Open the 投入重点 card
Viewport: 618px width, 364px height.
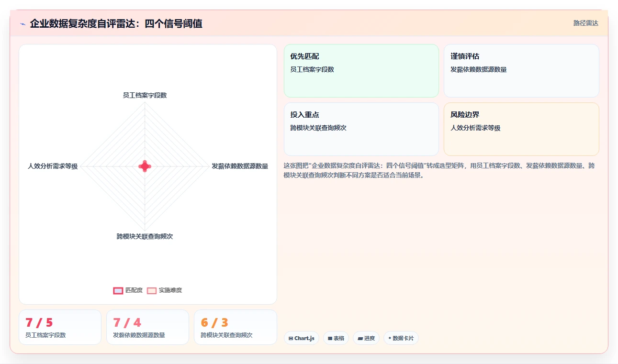361,129
